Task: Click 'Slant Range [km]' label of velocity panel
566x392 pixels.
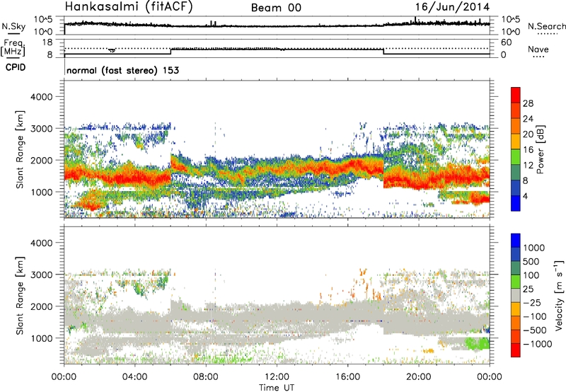Action: tap(20, 296)
